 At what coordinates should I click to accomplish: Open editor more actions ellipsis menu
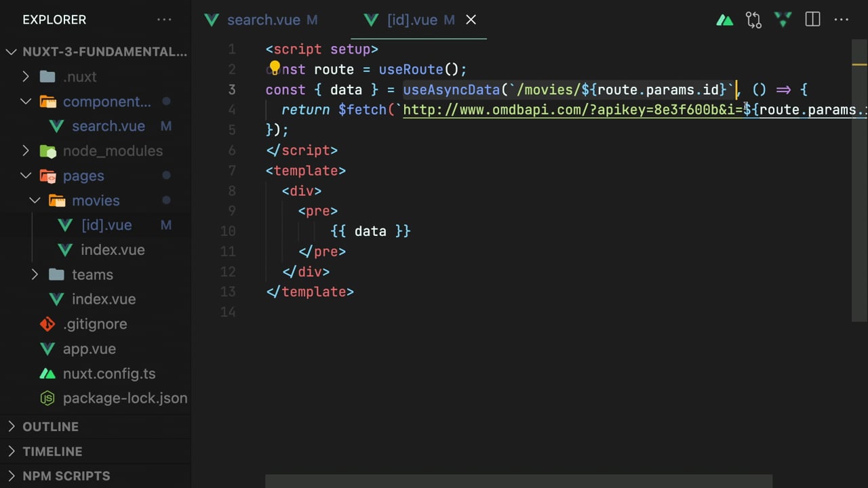pyautogui.click(x=842, y=20)
